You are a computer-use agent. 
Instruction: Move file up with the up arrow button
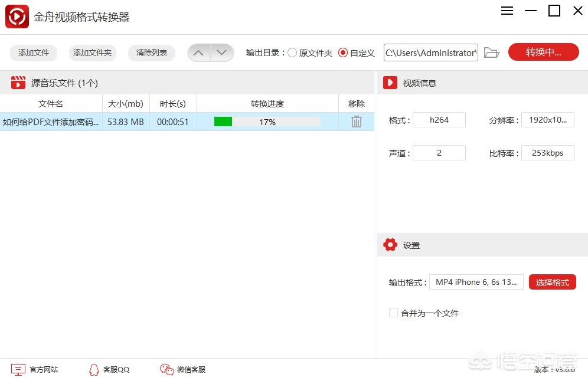[x=199, y=53]
